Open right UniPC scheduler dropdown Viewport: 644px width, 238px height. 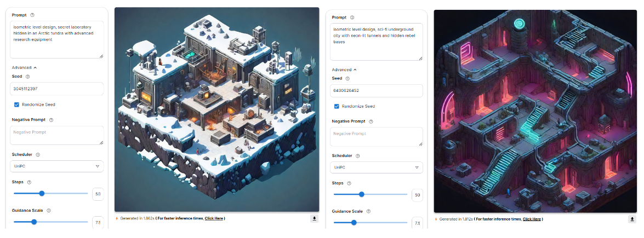[x=376, y=167]
